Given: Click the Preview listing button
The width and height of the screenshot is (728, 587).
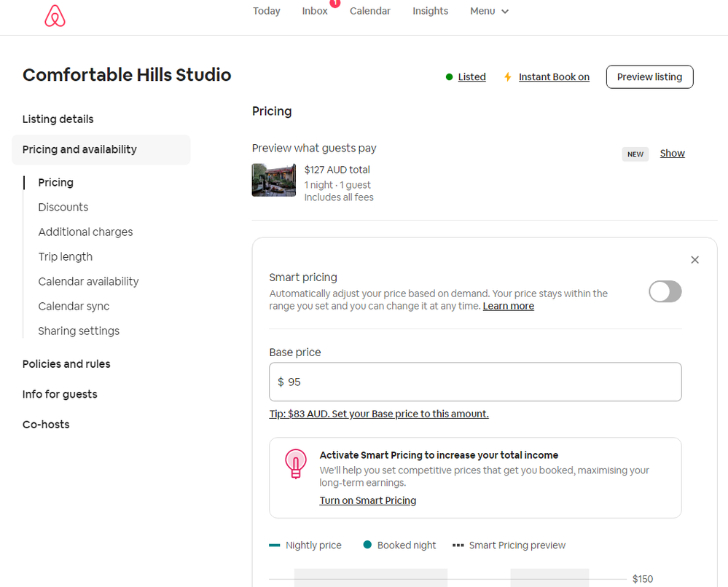Looking at the screenshot, I should click(649, 76).
